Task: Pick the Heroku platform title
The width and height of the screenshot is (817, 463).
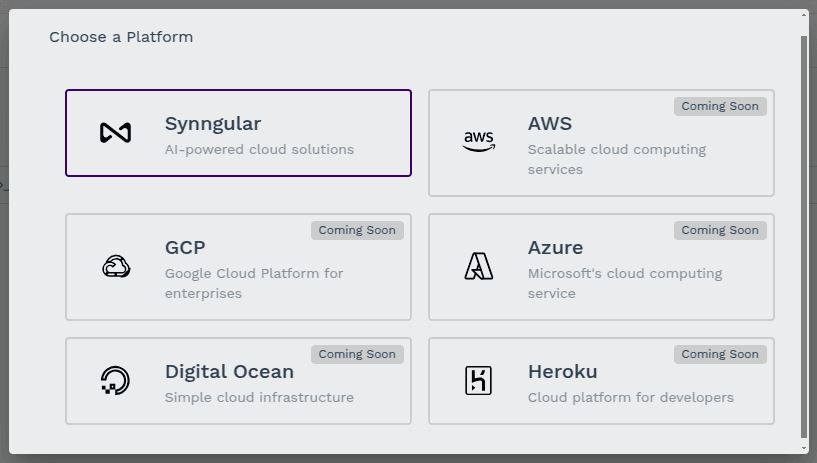Action: 562,371
